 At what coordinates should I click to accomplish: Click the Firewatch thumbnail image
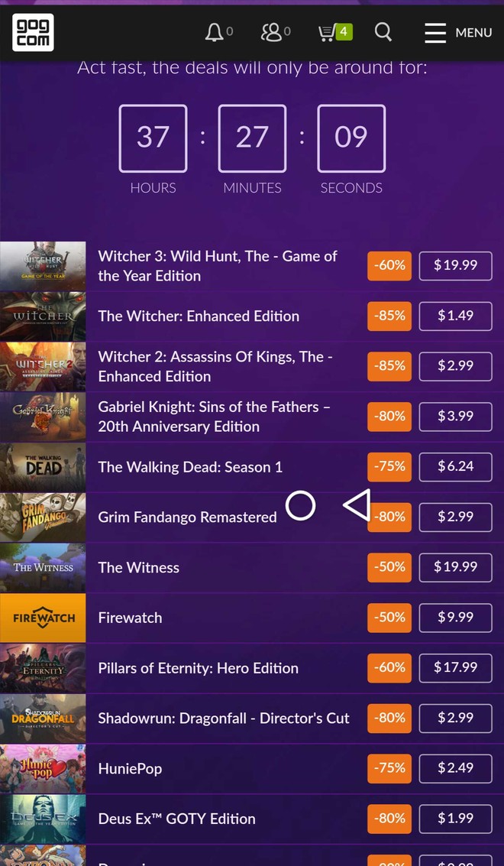coord(43,618)
